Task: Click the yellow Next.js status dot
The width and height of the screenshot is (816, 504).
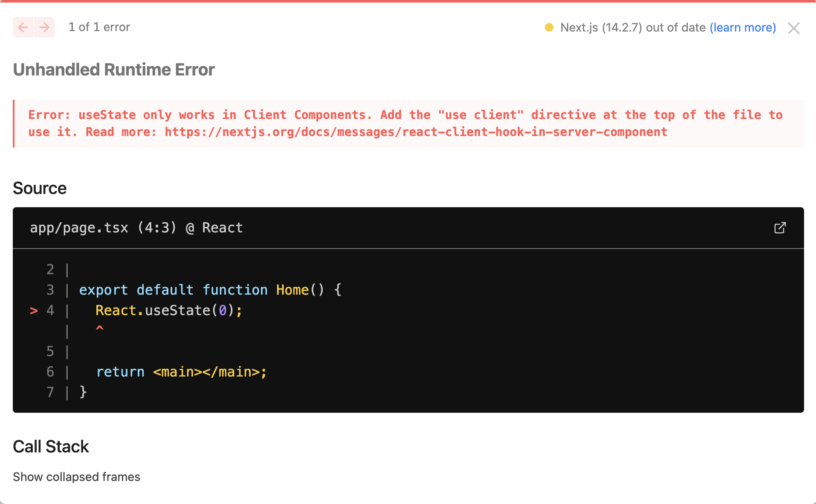Action: point(548,27)
